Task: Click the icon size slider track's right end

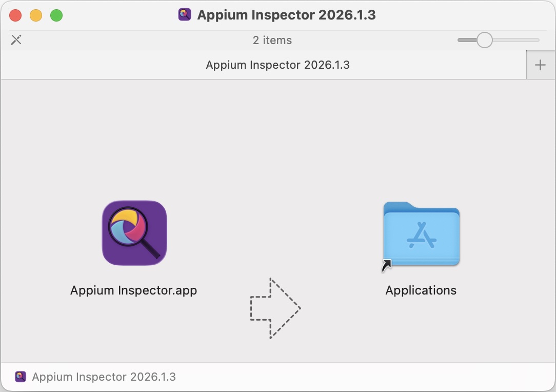Action: 537,40
